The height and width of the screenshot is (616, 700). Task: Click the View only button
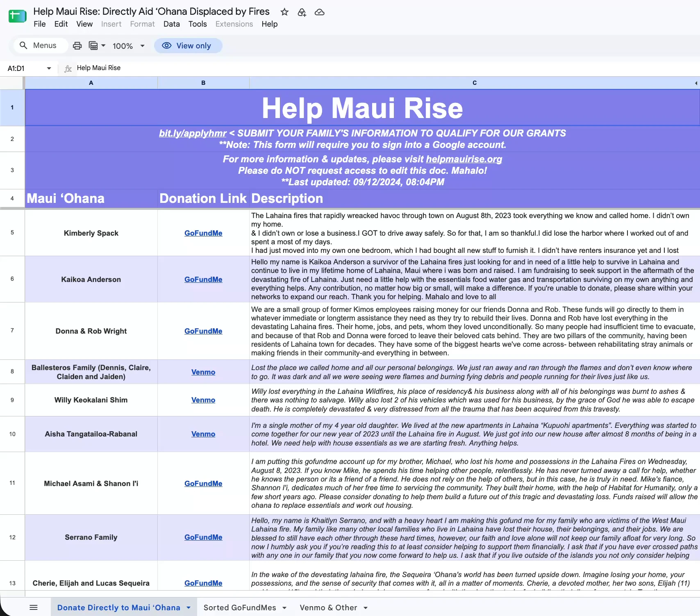188,45
